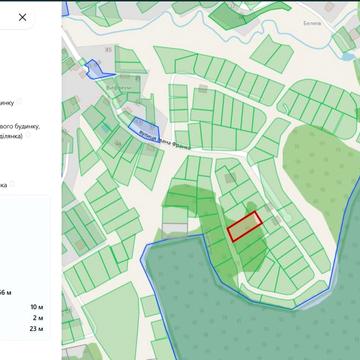Close the parcel info side panel
Viewport: 360px width, 360px height.
click(22, 17)
